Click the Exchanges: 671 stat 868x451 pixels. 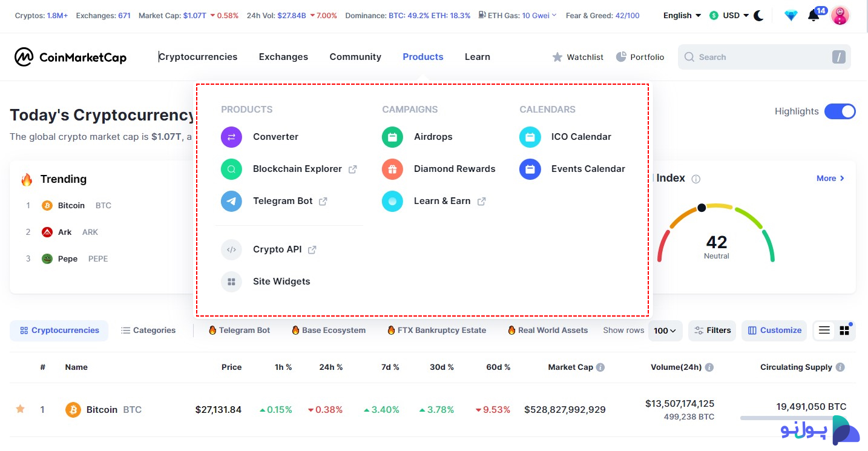[103, 15]
